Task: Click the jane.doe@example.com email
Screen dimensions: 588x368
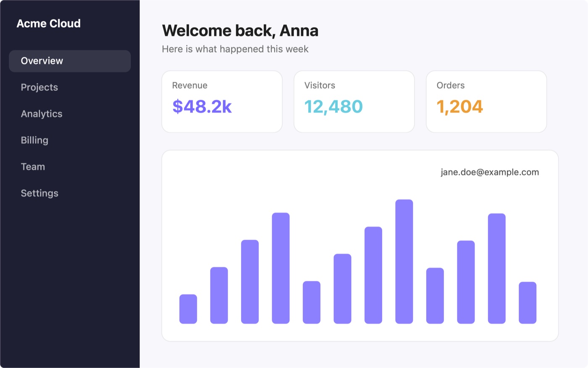Action: pyautogui.click(x=490, y=172)
